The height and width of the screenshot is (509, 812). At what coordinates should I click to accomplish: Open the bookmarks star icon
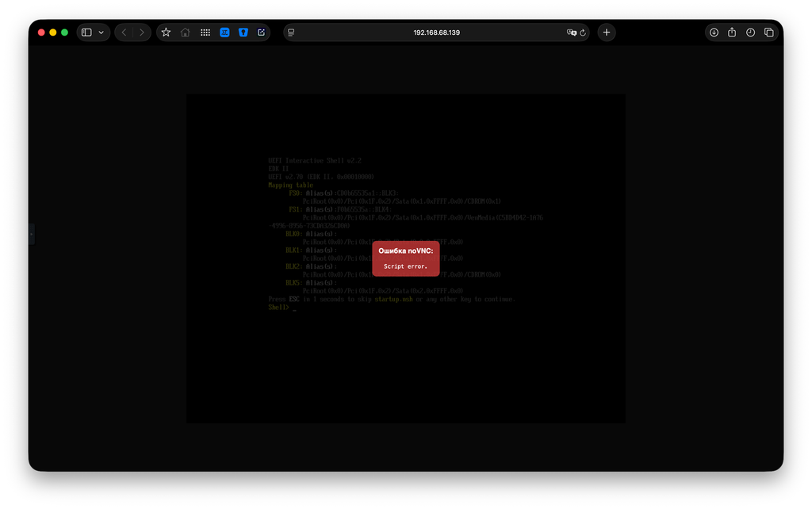(x=166, y=32)
